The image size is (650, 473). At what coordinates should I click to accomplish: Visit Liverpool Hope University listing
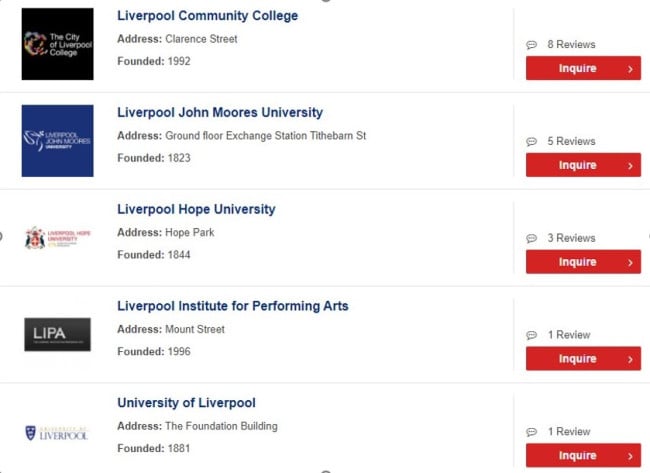[x=196, y=209]
